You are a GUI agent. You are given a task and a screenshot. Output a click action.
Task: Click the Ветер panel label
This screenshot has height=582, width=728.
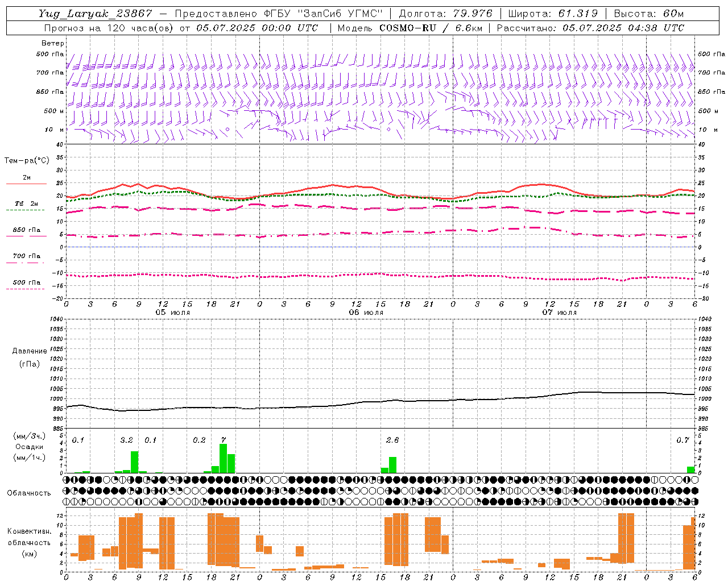coord(53,43)
